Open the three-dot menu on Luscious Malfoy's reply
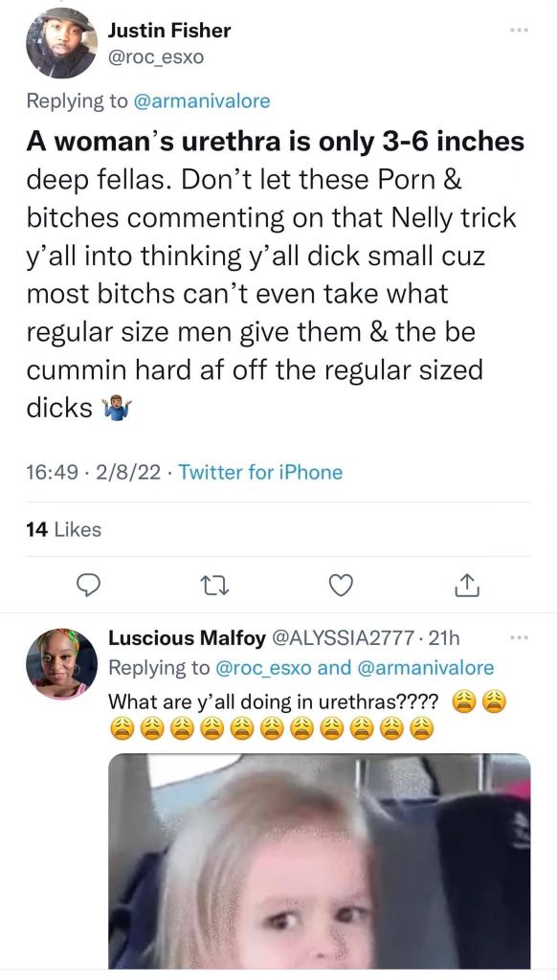This screenshot has height=980, width=557. coord(520,638)
